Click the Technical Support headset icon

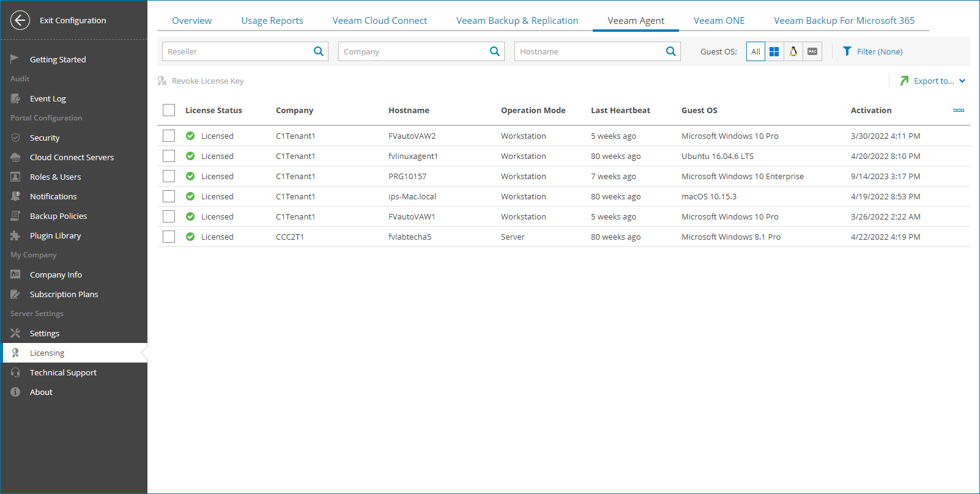click(15, 372)
